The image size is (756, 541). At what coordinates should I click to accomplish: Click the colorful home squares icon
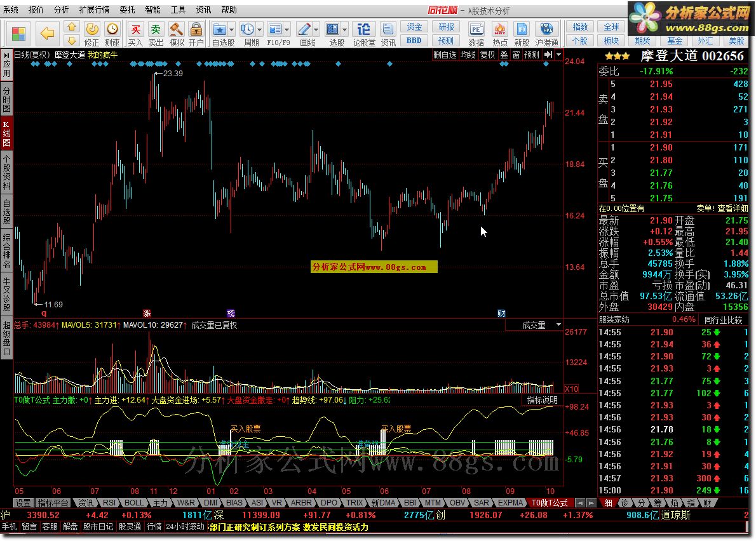[19, 34]
